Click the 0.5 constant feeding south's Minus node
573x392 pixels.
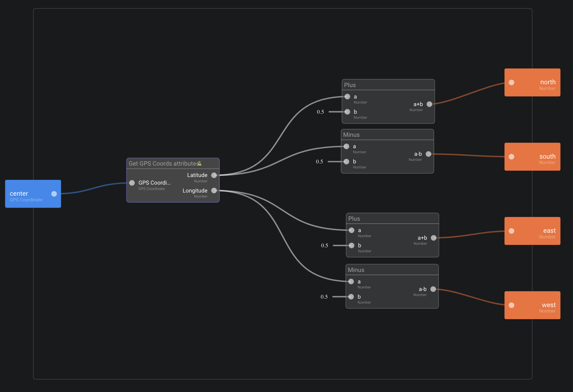pos(319,162)
